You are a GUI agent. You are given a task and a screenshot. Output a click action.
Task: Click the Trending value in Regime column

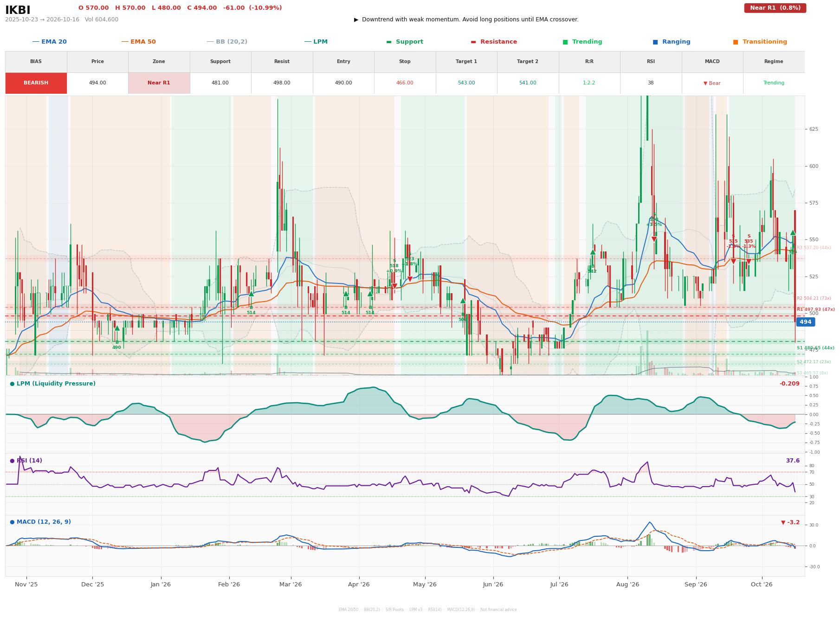coord(774,83)
